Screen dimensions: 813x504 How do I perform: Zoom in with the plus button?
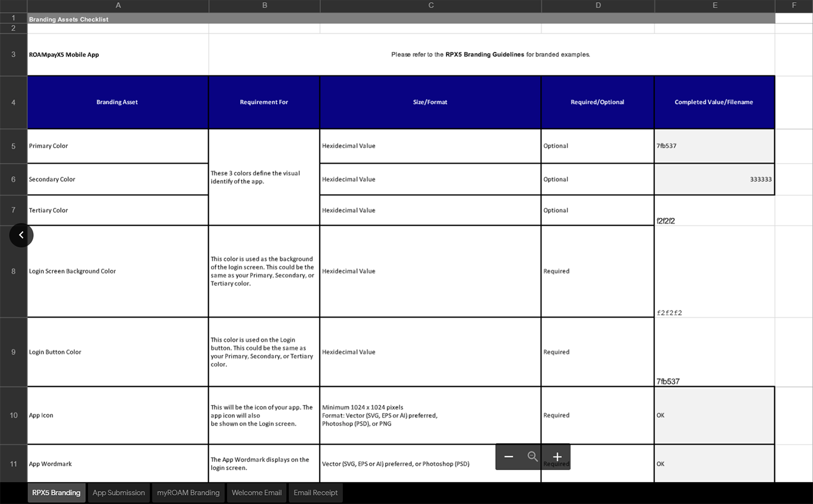click(557, 457)
